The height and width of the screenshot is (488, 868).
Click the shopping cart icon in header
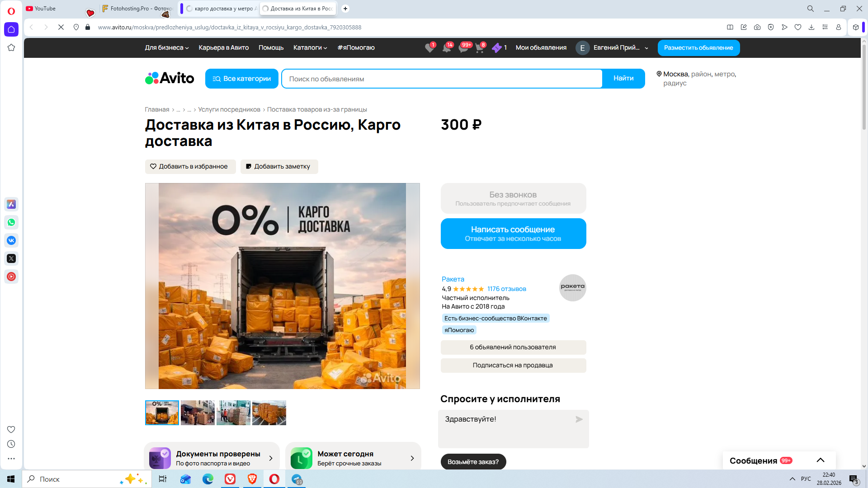[480, 48]
